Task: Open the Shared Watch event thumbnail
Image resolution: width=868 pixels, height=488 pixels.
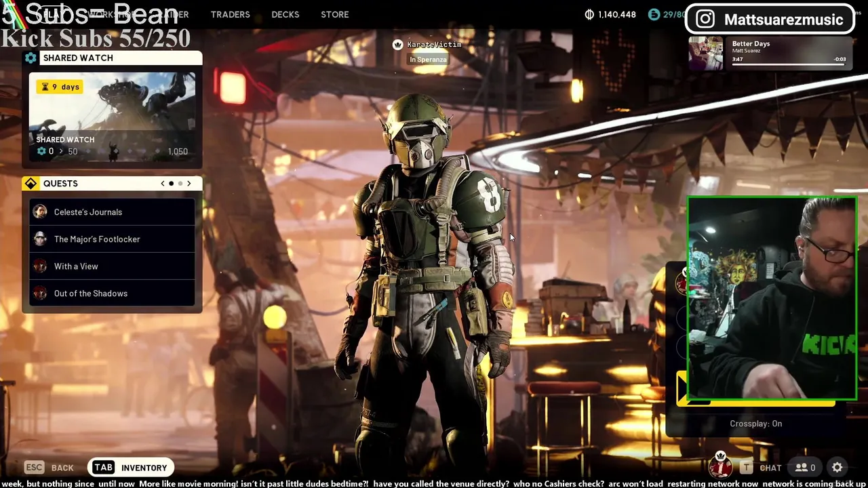Action: pos(112,117)
